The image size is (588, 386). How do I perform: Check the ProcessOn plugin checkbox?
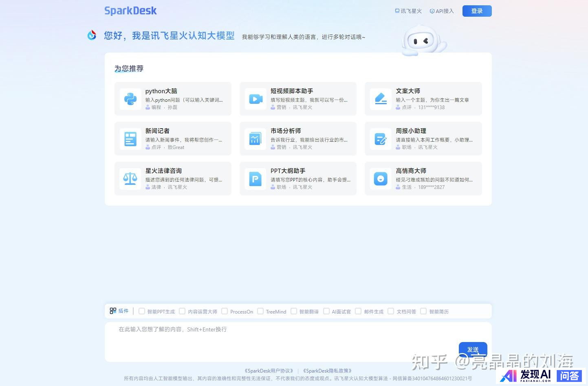(225, 311)
